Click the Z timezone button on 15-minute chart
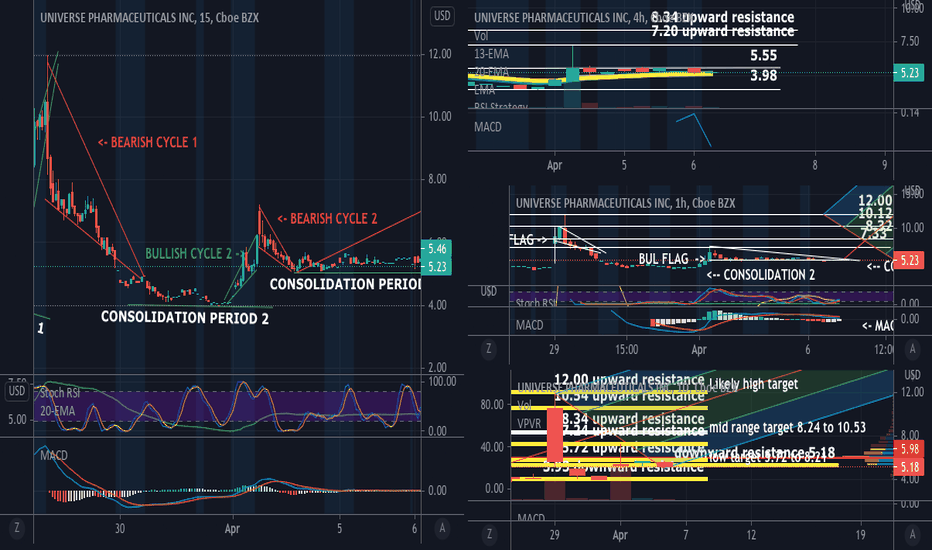This screenshot has height=550, width=932. tap(16, 527)
